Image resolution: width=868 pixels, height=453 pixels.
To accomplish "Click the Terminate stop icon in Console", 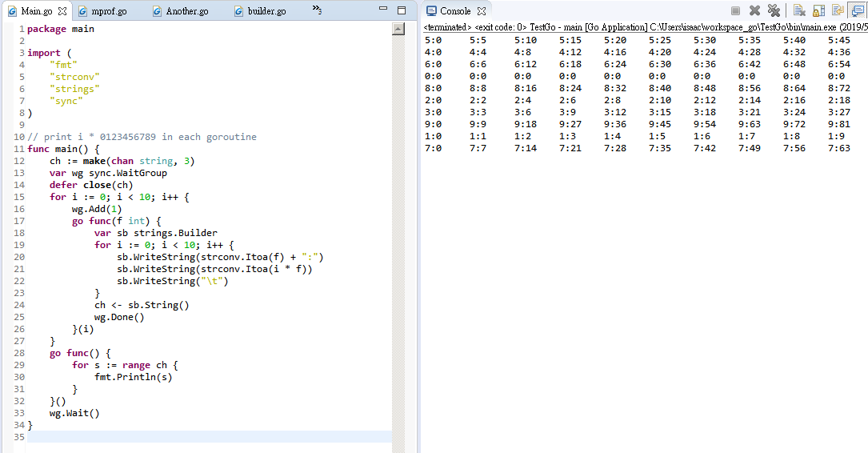I will tap(735, 11).
